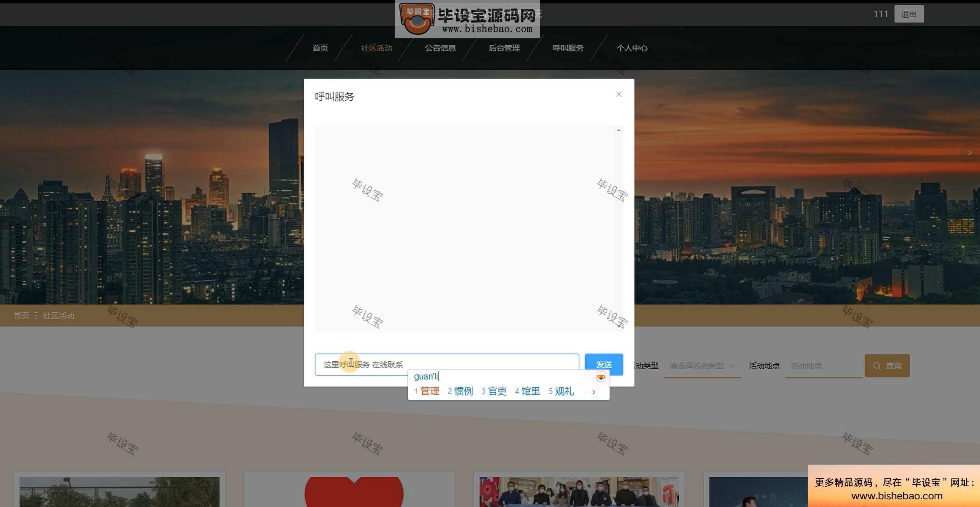Viewport: 980px width, 507px height.
Task: Select IME candidate 官吏
Action: click(494, 391)
